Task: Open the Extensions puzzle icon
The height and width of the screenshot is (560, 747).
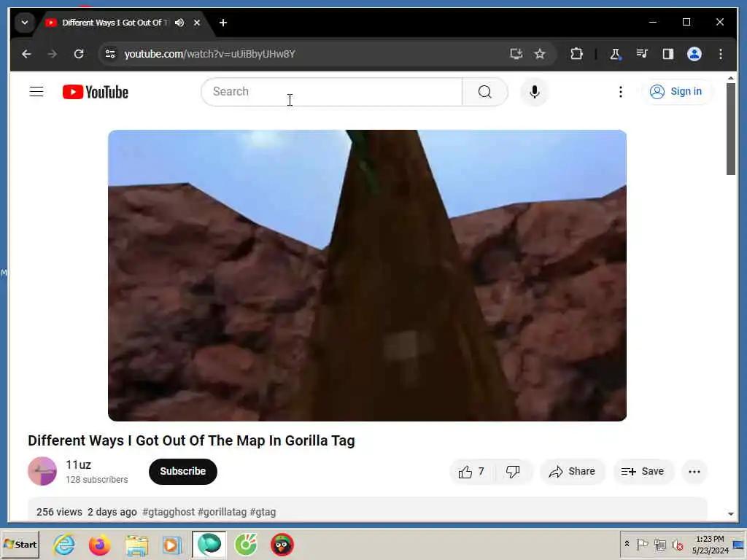Action: (576, 54)
